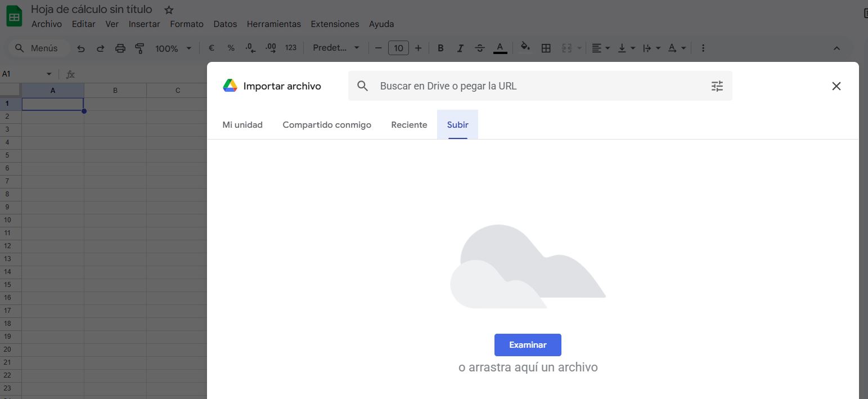Open the text wrapping dropdown
868x399 pixels.
tap(651, 48)
